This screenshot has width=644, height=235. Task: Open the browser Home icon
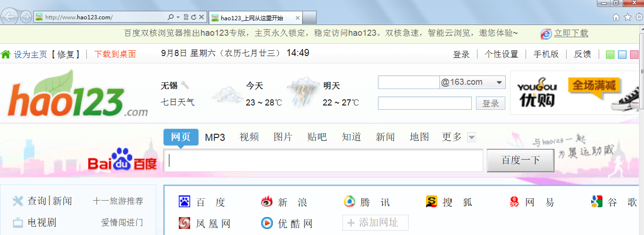coord(616,17)
